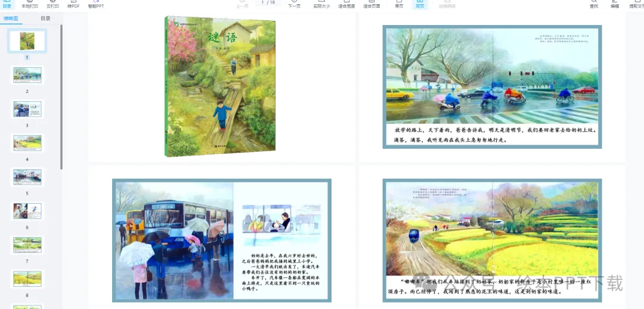
Task: Select page 4 thumbnail
Action: 27,143
